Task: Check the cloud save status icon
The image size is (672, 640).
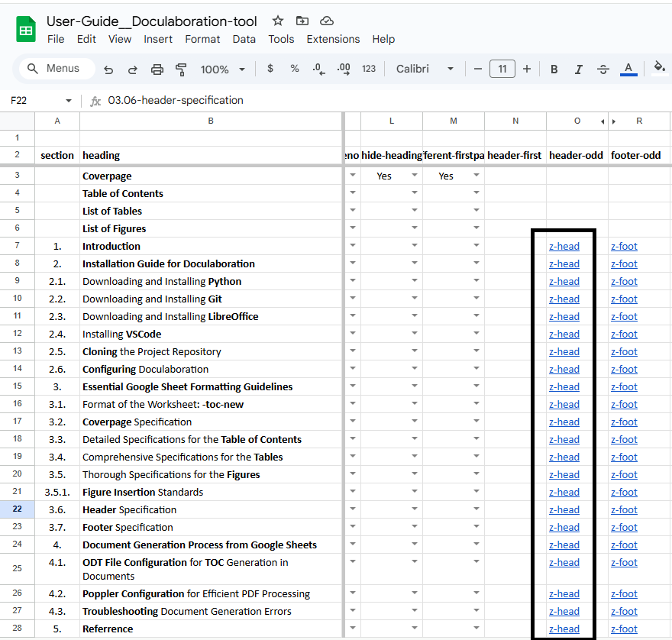Action: 327,21
